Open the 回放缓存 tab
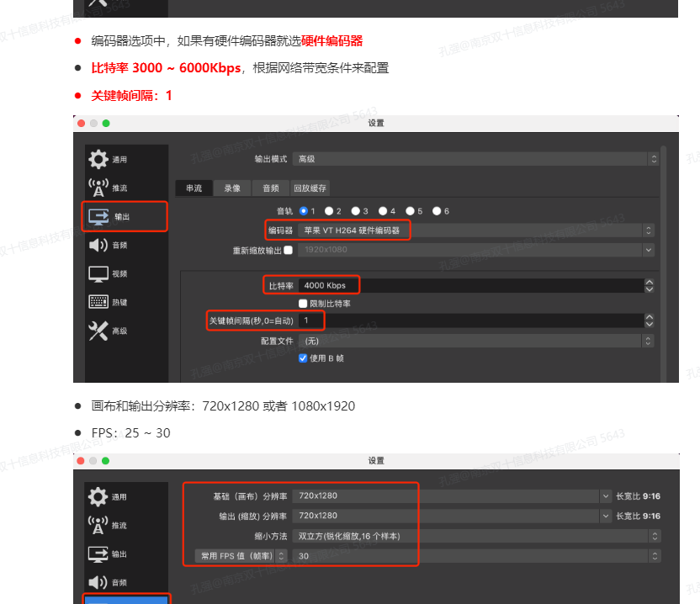 (310, 188)
